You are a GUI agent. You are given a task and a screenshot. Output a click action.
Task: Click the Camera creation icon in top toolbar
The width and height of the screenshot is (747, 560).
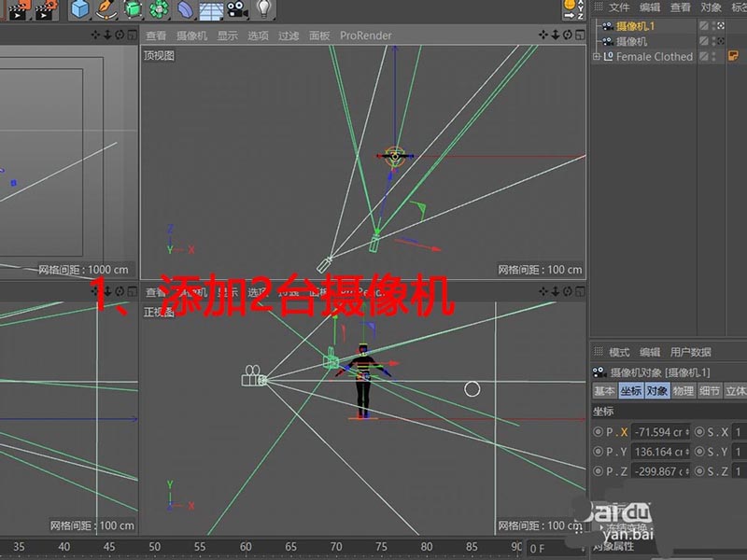(235, 10)
